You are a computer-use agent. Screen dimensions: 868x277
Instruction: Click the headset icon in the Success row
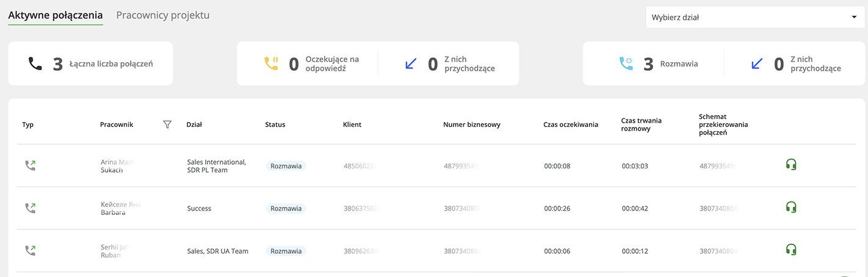(791, 207)
